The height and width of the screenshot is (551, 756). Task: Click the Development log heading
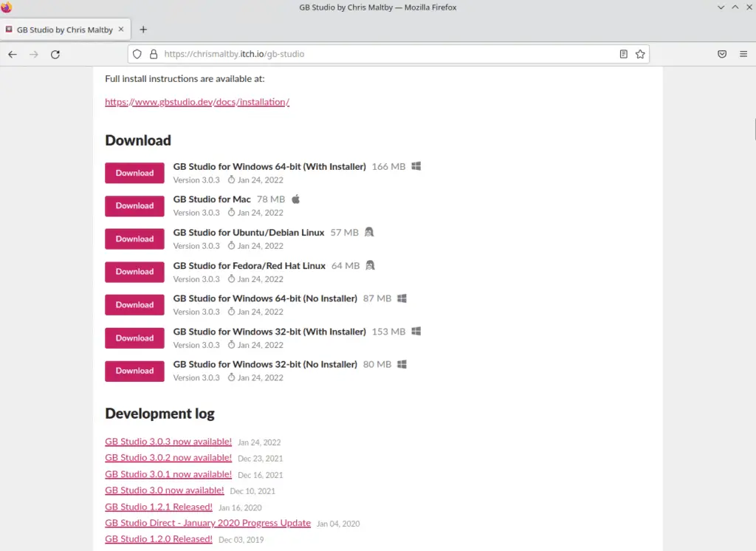pyautogui.click(x=159, y=414)
